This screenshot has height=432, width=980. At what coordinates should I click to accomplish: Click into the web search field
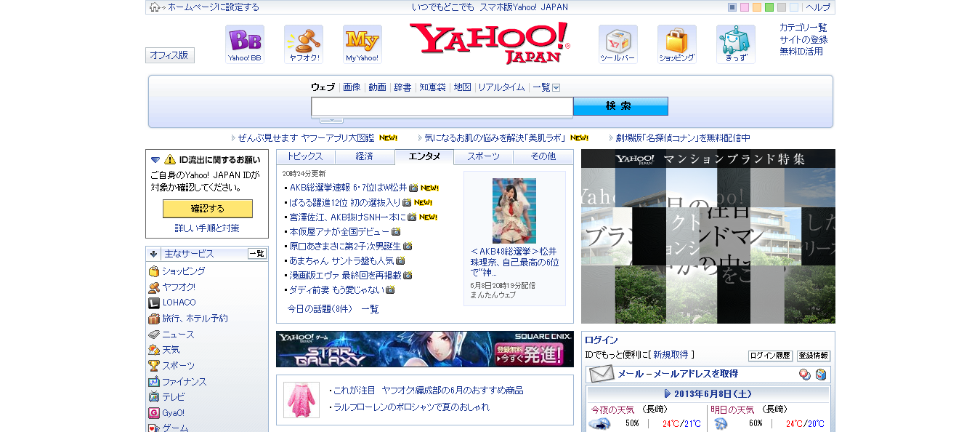click(442, 107)
